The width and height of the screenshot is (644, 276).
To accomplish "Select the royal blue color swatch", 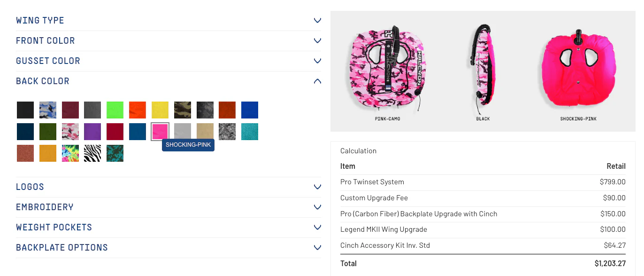I will coord(250,110).
